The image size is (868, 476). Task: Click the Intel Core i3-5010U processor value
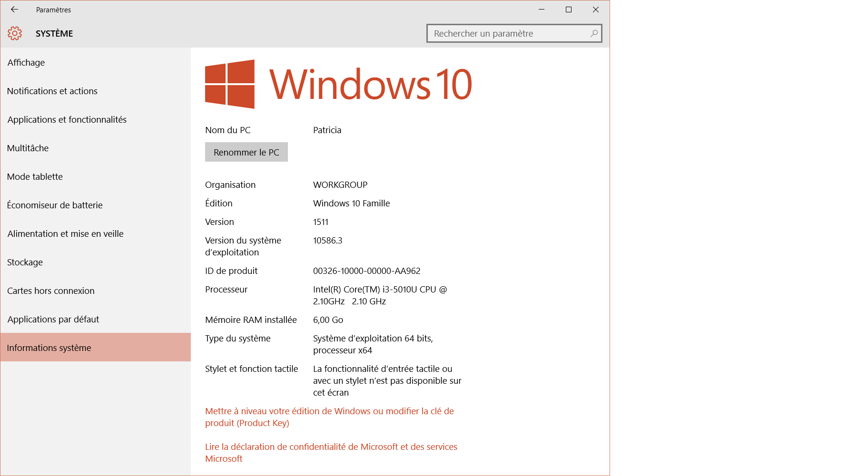tap(380, 295)
